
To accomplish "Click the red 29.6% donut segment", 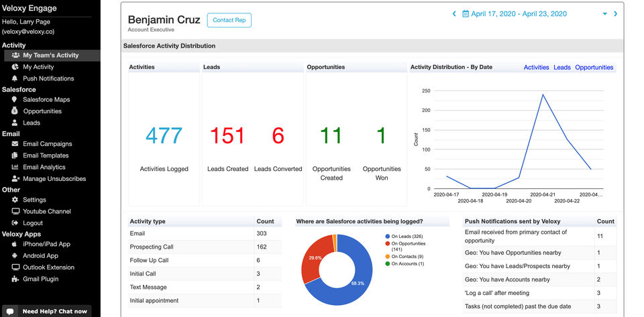I will 315,257.
